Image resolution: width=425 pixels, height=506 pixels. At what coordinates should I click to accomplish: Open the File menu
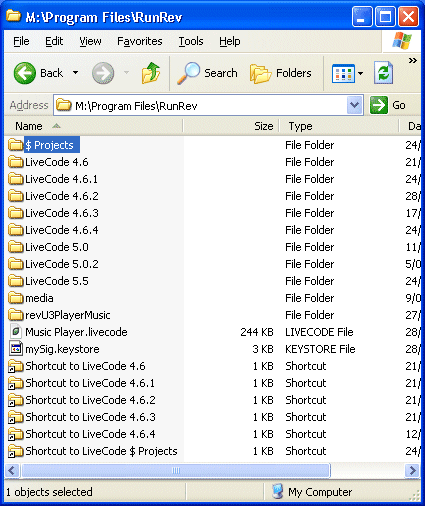click(x=21, y=41)
